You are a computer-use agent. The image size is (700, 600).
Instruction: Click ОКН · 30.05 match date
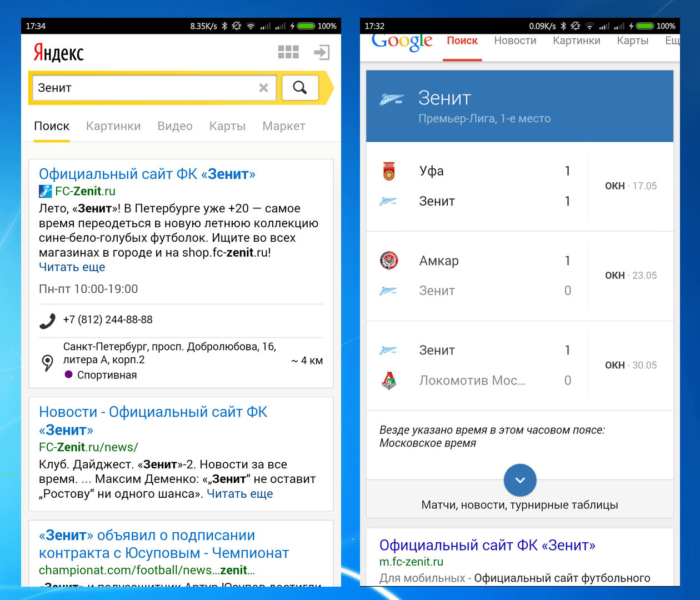pos(631,366)
